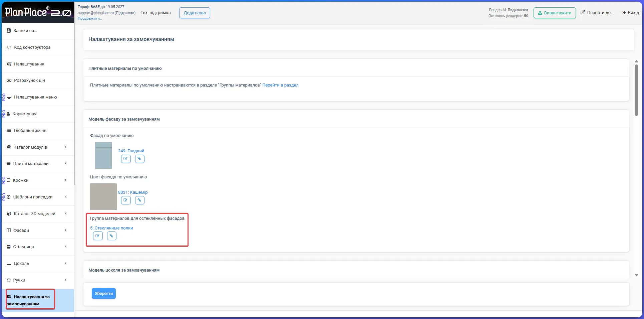Screen dimensions: 644x319
Task: Click the Гладкий facade thumbnail
Action: pyautogui.click(x=103, y=155)
